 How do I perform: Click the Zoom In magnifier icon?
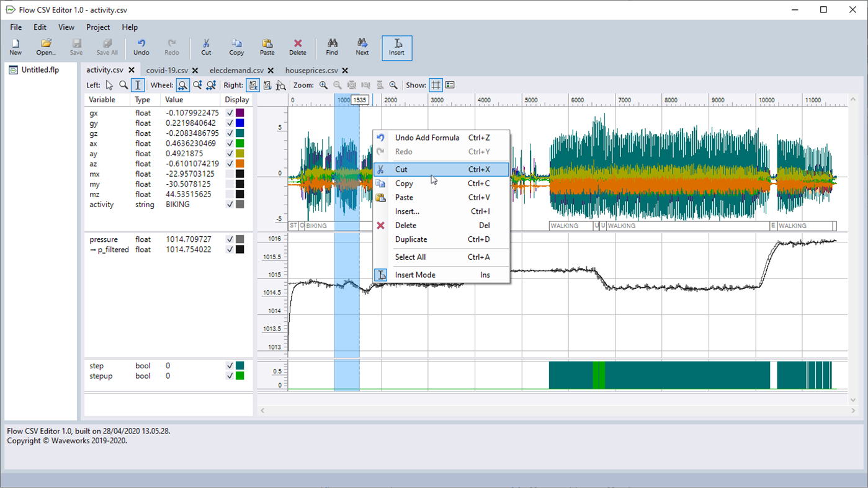tap(323, 85)
